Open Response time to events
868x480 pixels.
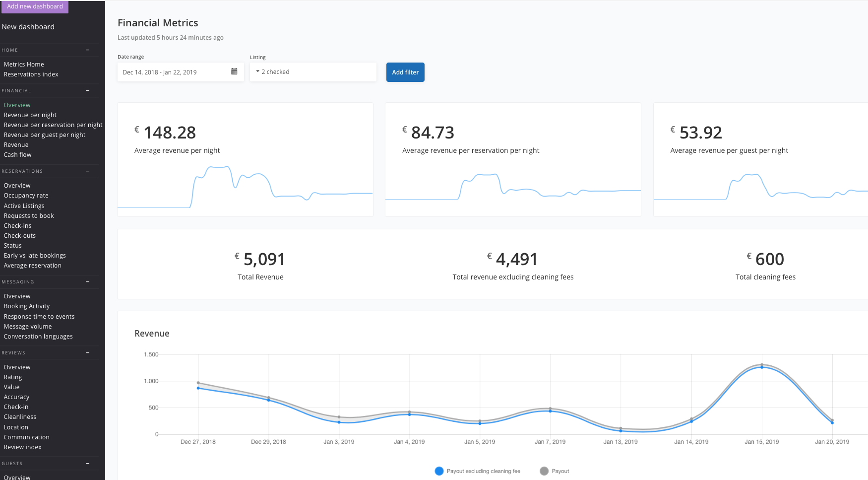coord(39,317)
